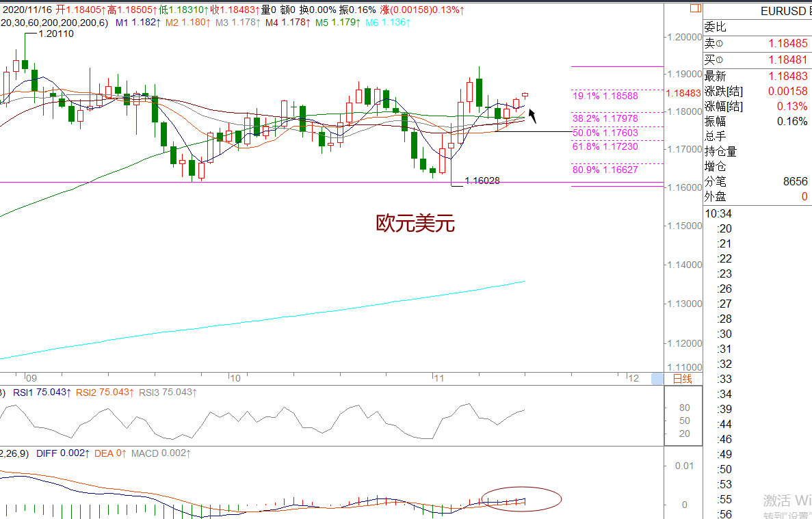Click the :50 tick time row
This screenshot has width=812, height=519.
(x=724, y=469)
